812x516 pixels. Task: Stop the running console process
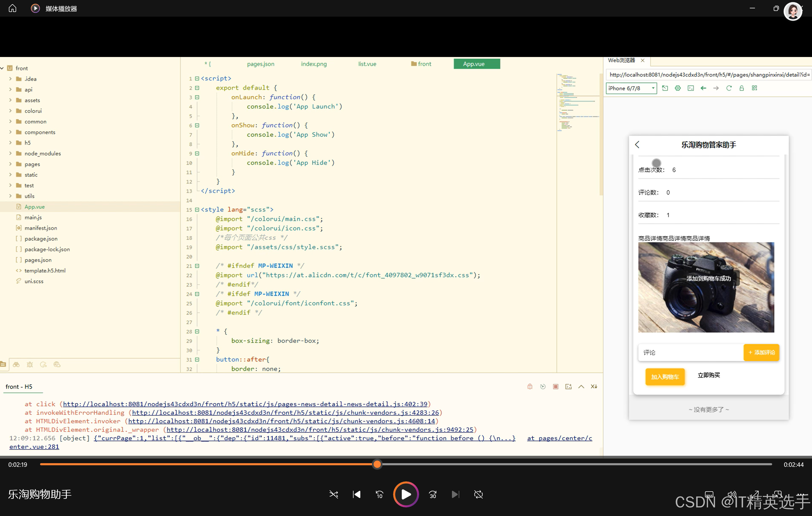click(555, 387)
